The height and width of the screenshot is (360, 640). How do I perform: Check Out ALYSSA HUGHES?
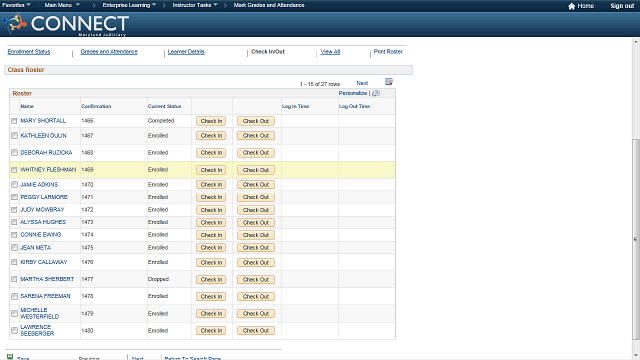pos(256,222)
